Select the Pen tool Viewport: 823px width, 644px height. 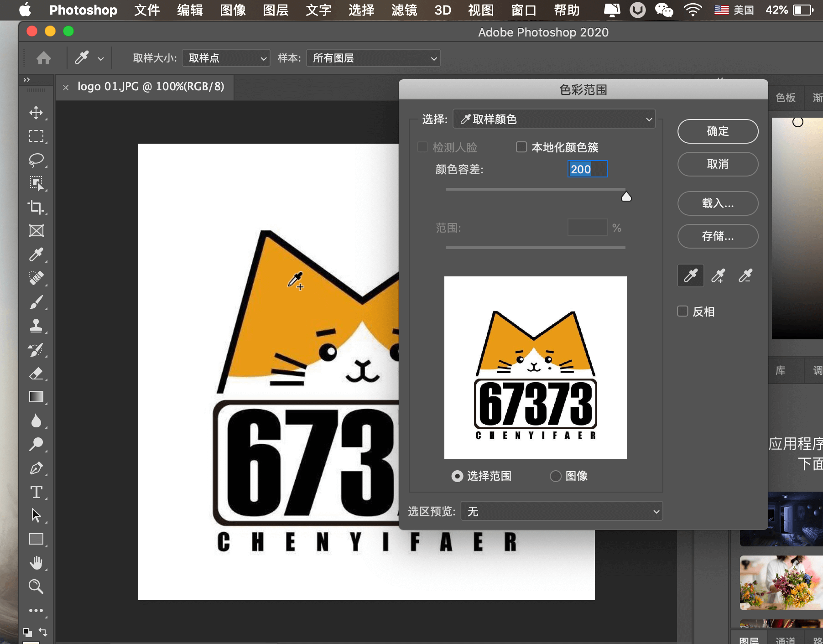click(36, 468)
